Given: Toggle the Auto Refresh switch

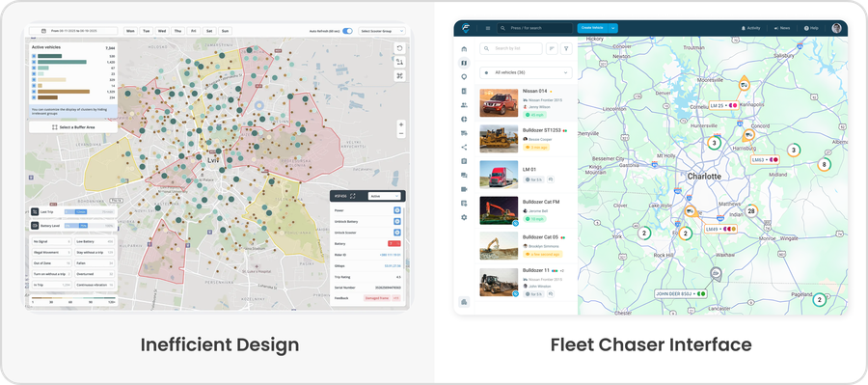Looking at the screenshot, I should click(x=347, y=31).
